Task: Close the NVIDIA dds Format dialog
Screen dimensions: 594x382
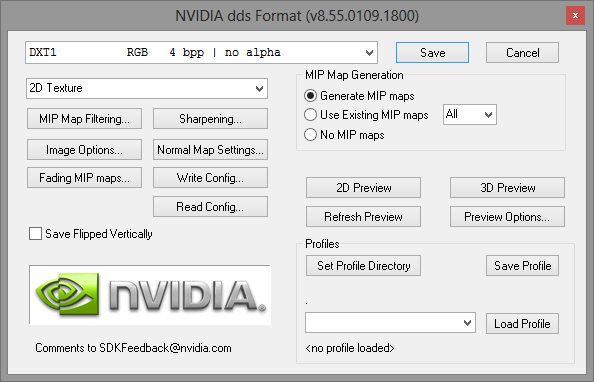Action: pos(575,16)
